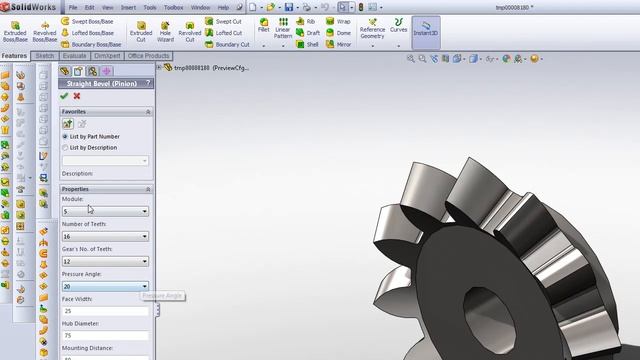This screenshot has height=360, width=640.
Task: Open the FeatureManager design tree tab
Action: point(64,71)
